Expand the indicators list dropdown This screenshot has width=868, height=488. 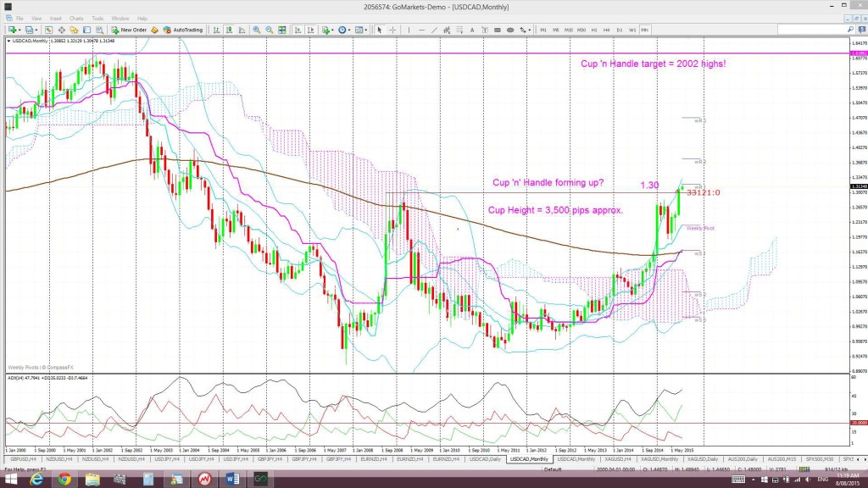pyautogui.click(x=332, y=30)
